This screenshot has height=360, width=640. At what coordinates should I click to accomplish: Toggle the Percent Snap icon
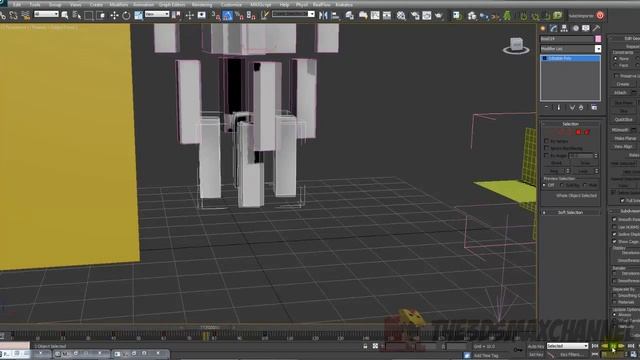tap(239, 16)
